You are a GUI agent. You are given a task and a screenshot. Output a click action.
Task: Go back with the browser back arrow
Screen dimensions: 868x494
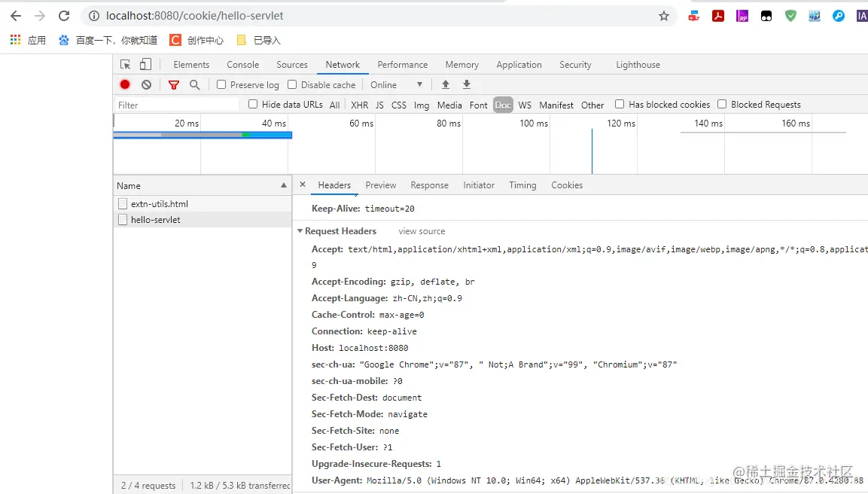tap(16, 16)
